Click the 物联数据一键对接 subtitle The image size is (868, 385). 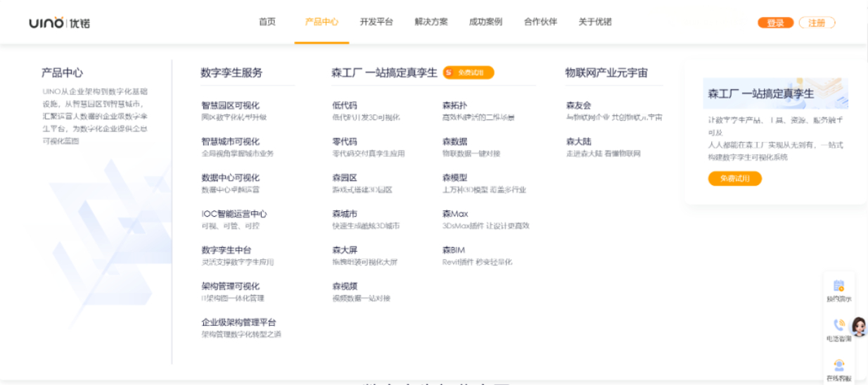(x=471, y=153)
